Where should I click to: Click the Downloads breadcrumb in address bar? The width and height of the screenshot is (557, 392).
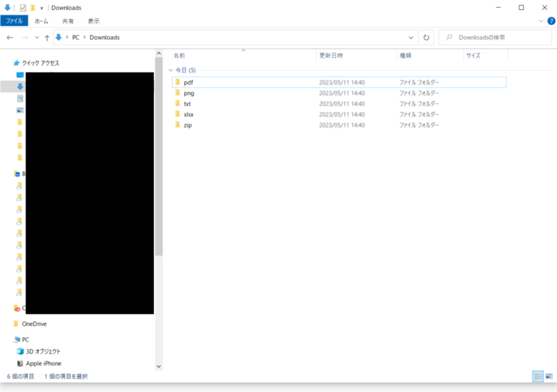point(104,38)
